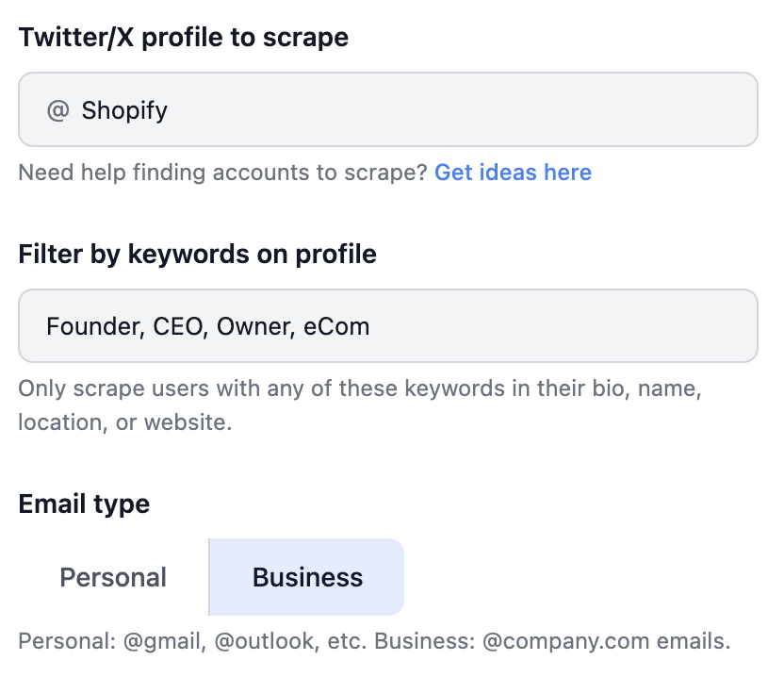784x677 pixels.
Task: Click the Email type heading
Action: [x=83, y=503]
